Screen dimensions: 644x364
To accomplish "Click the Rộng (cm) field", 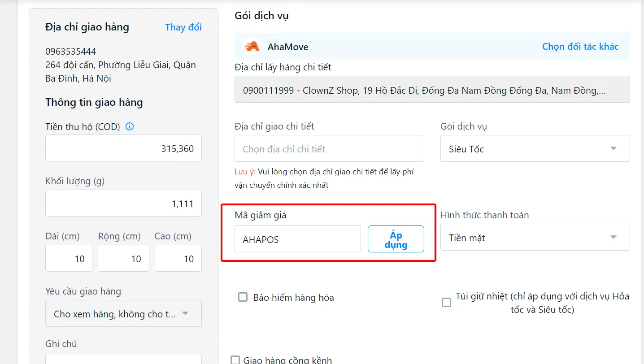I will [123, 258].
